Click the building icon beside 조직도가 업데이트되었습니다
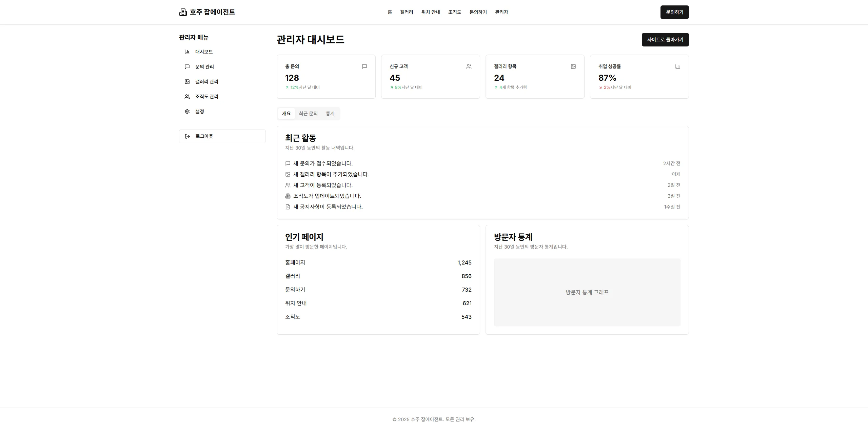The width and height of the screenshot is (868, 431). (288, 196)
